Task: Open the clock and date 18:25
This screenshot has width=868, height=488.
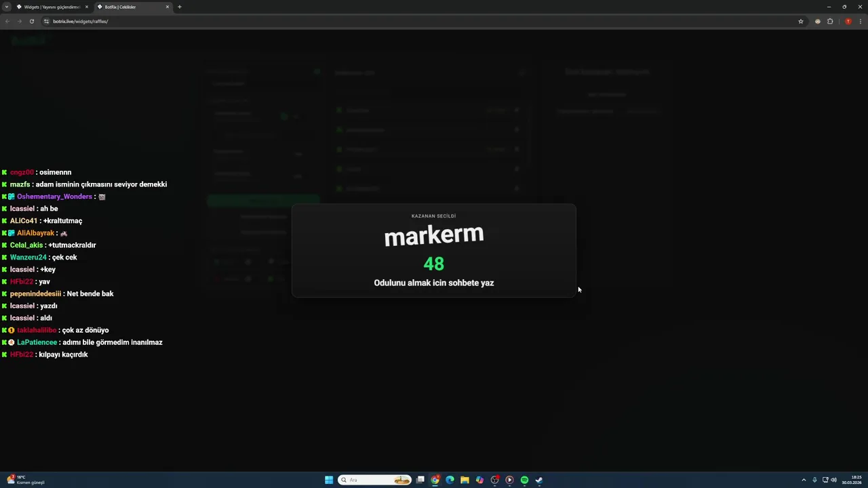Action: (x=852, y=480)
